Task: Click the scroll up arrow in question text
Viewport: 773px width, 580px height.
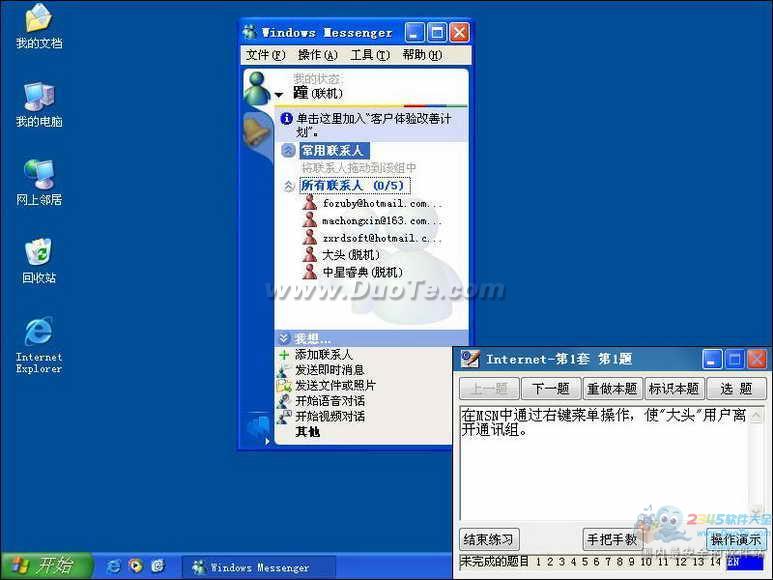Action: (756, 416)
